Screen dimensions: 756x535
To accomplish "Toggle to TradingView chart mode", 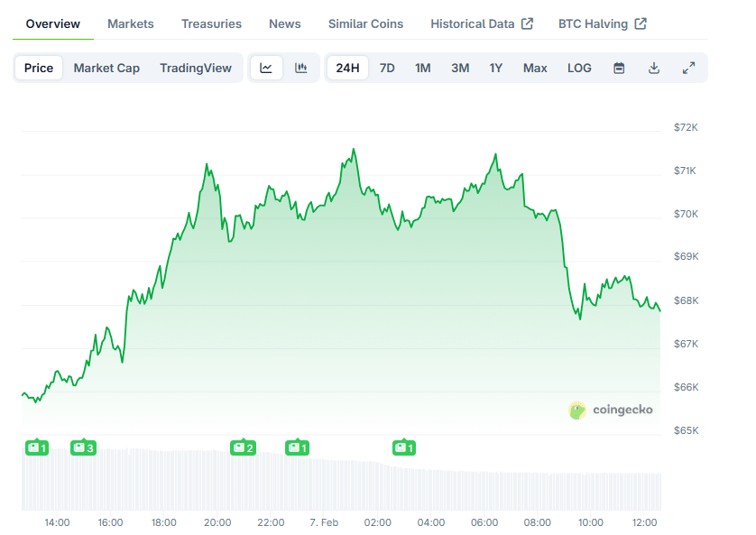I will 196,68.
